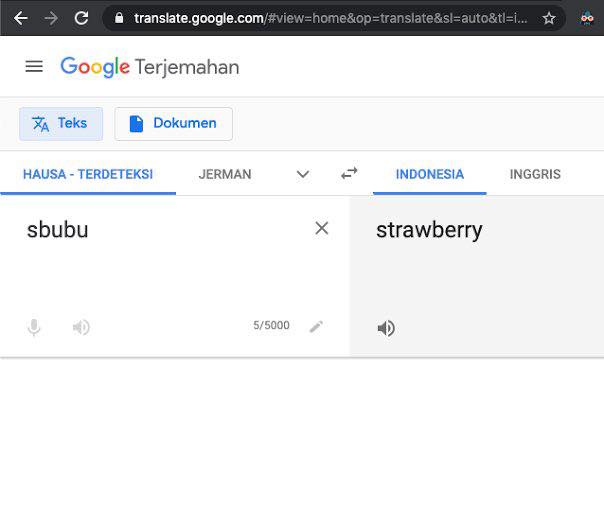Select INGGRIS as target language

[x=535, y=174]
